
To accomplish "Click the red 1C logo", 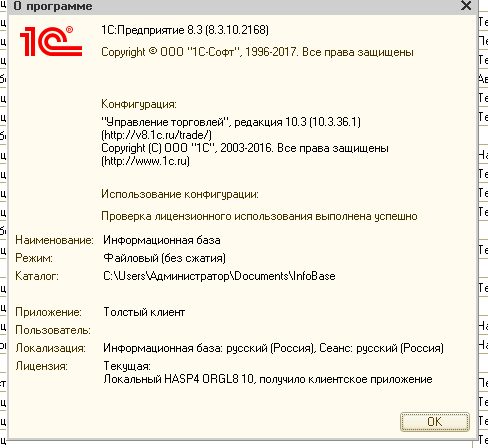I will 51,41.
